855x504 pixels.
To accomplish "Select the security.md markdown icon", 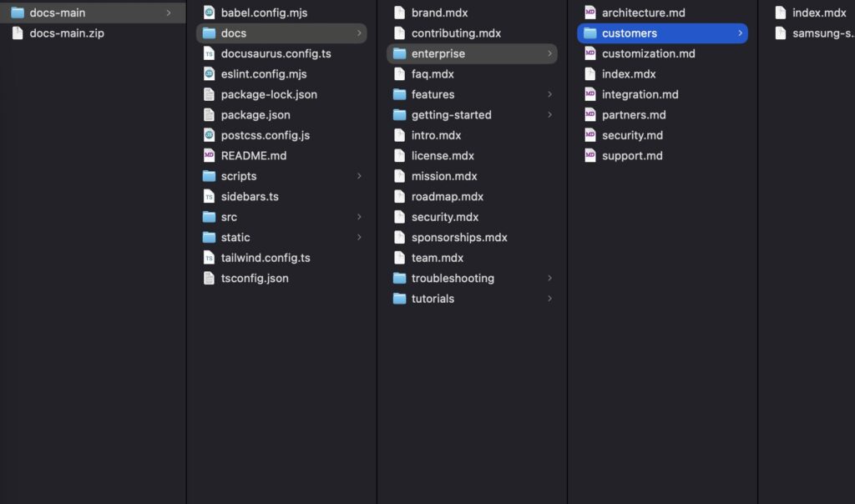I will [x=589, y=135].
